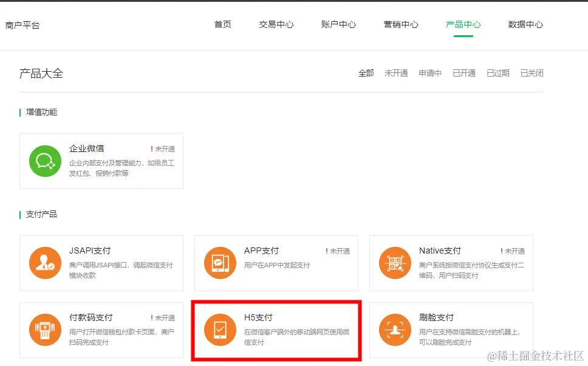588x366 pixels.
Task: Open the 付款码支付 product title
Action: pos(91,317)
